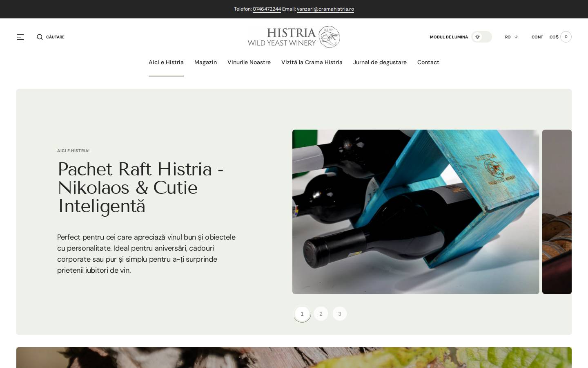The width and height of the screenshot is (588, 368).
Task: Go to slide 3 of the carousel
Action: pos(340,314)
